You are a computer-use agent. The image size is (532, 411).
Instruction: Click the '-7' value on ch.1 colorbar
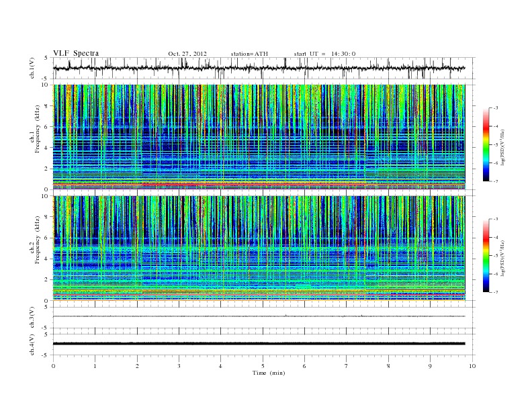pos(495,181)
